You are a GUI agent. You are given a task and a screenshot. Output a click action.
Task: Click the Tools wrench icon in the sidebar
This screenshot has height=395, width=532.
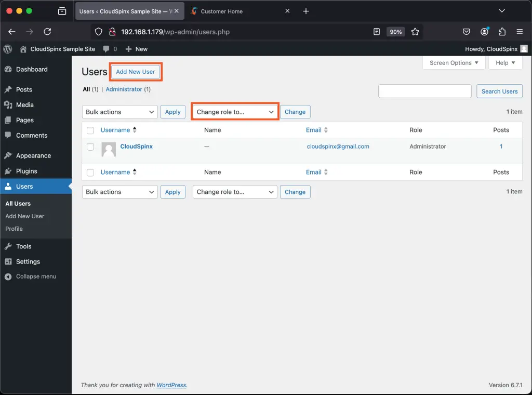[9, 246]
